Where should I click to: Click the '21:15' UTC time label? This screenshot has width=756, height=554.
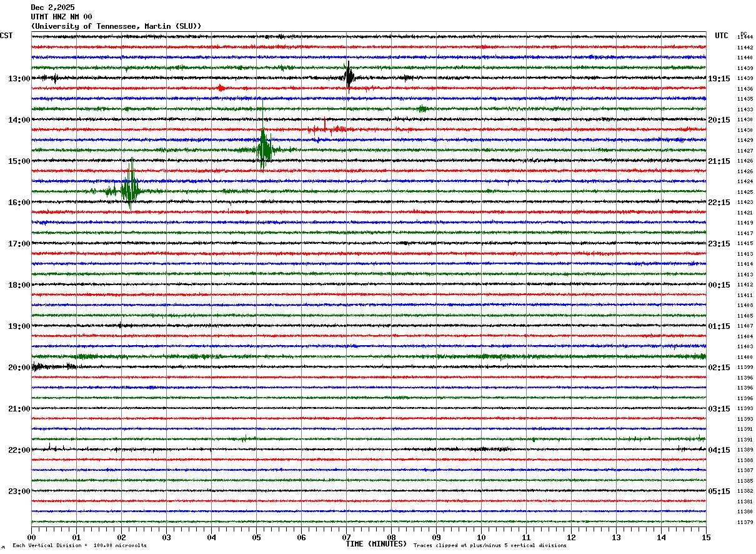719,161
